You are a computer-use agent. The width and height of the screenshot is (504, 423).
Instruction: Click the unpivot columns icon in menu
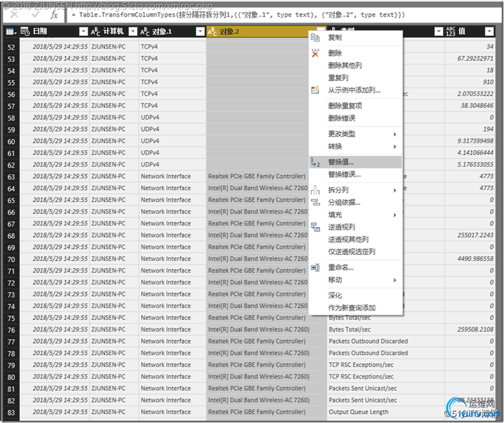pos(315,227)
